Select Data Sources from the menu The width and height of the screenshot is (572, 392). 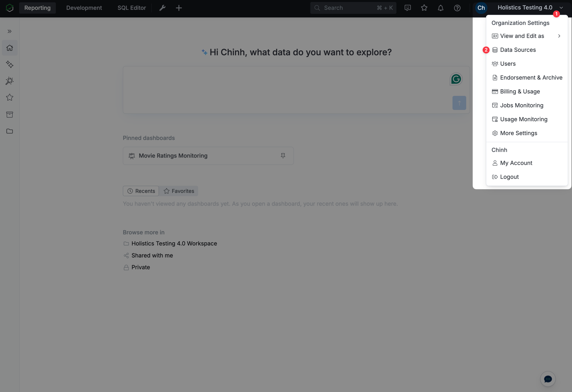tap(517, 50)
